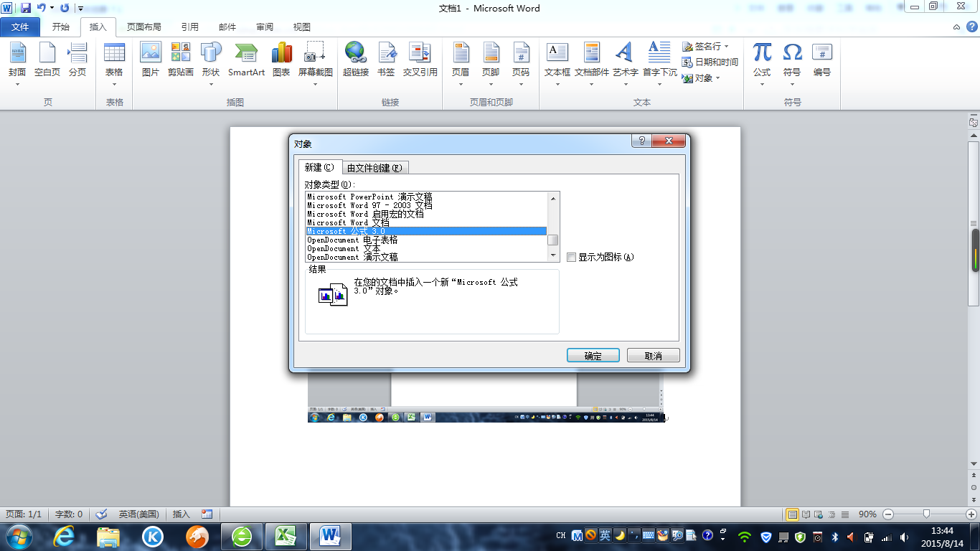Click the macro record icon in status bar
Viewport: 980px width, 551px height.
pos(207,514)
